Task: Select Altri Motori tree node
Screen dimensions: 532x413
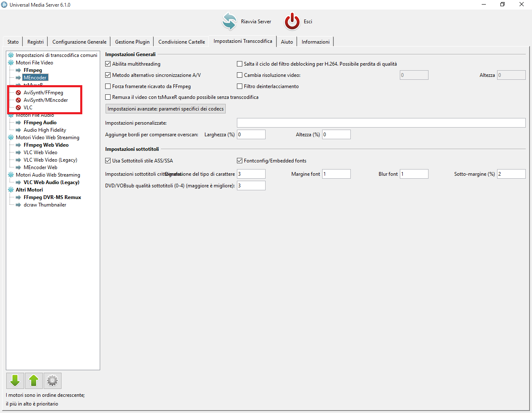Action: point(29,190)
